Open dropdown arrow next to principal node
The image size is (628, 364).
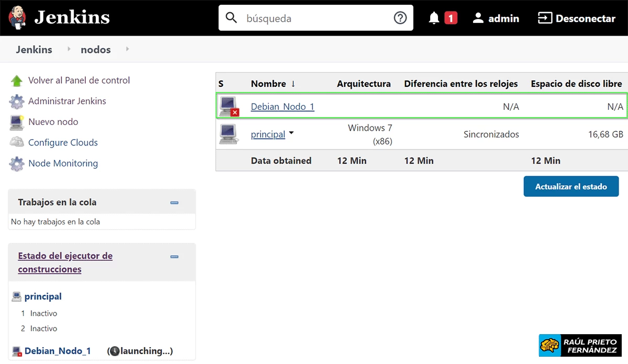(291, 133)
